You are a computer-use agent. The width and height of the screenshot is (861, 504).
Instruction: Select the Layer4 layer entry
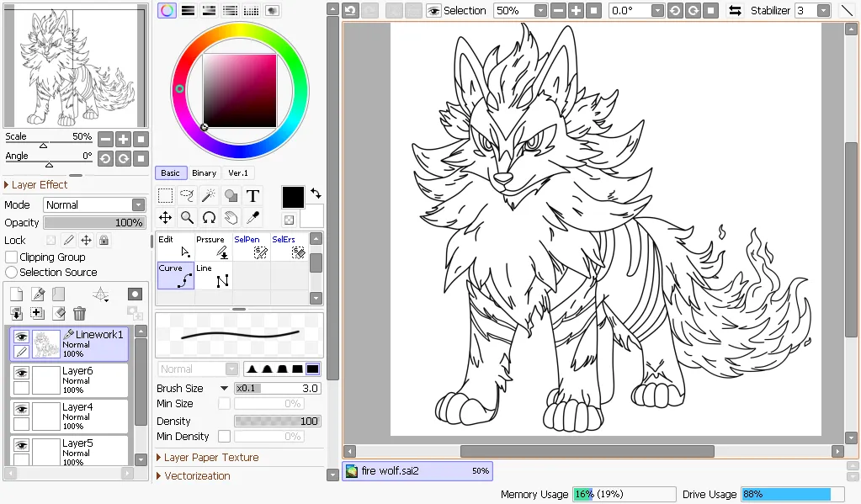click(x=69, y=416)
